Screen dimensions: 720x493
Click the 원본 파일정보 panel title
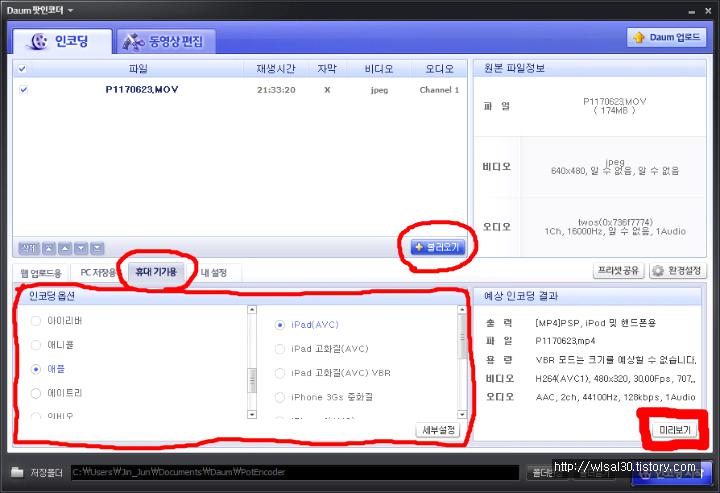point(514,68)
